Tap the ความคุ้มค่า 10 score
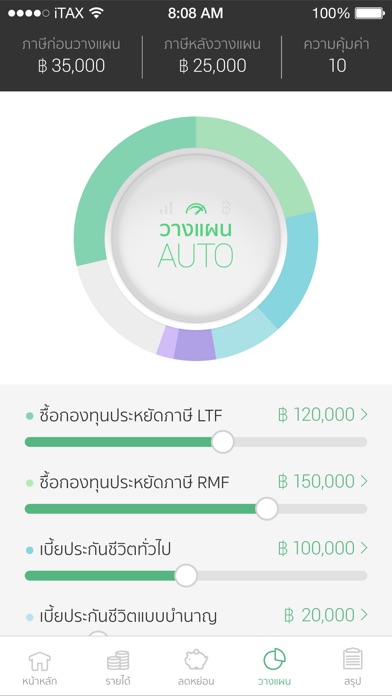 pyautogui.click(x=337, y=56)
